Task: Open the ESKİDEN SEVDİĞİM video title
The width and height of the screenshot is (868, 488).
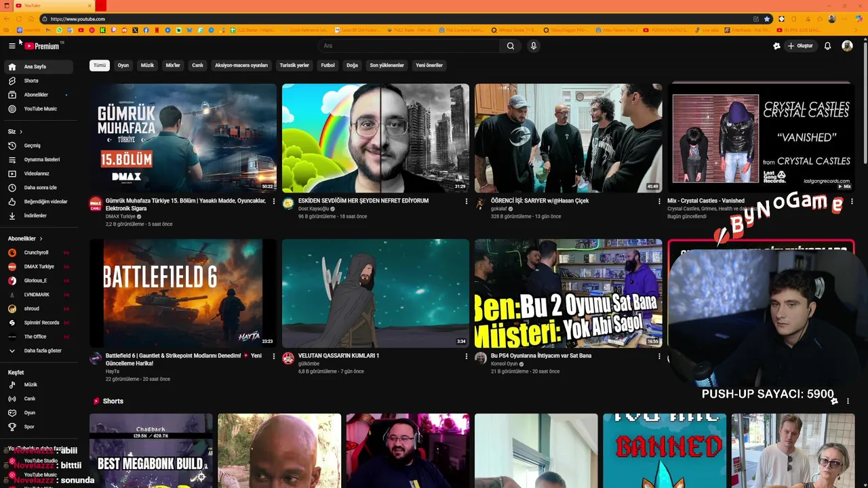Action: pos(363,201)
